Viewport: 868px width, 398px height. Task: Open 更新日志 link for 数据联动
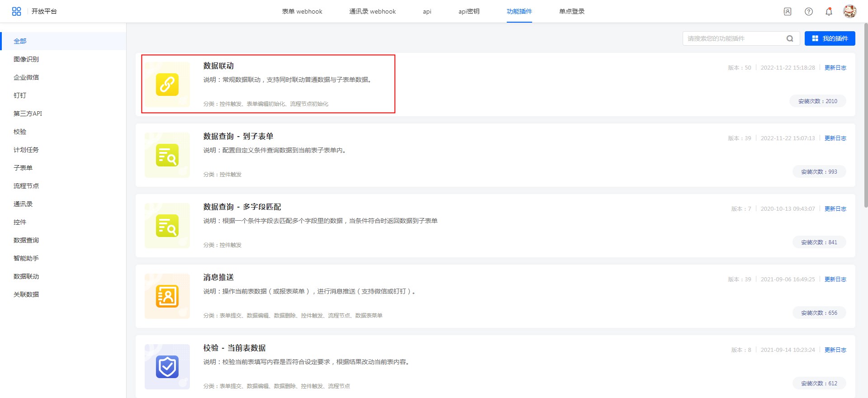point(835,68)
